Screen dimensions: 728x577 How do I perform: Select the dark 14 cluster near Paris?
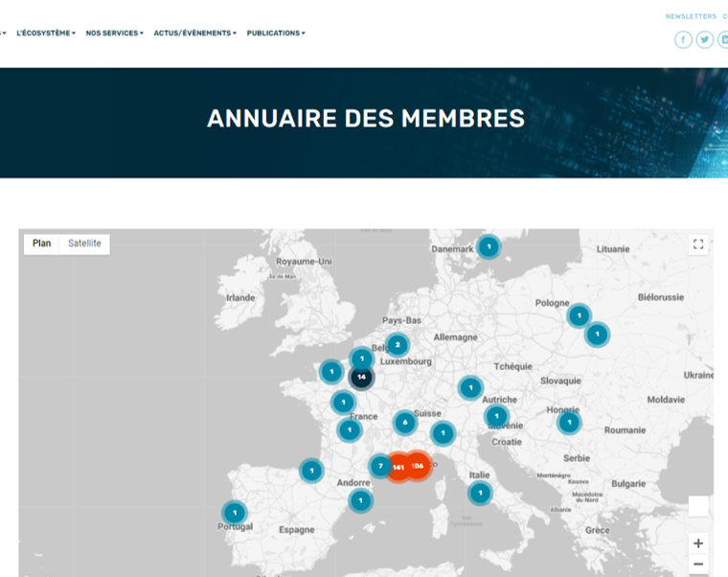coord(361,377)
